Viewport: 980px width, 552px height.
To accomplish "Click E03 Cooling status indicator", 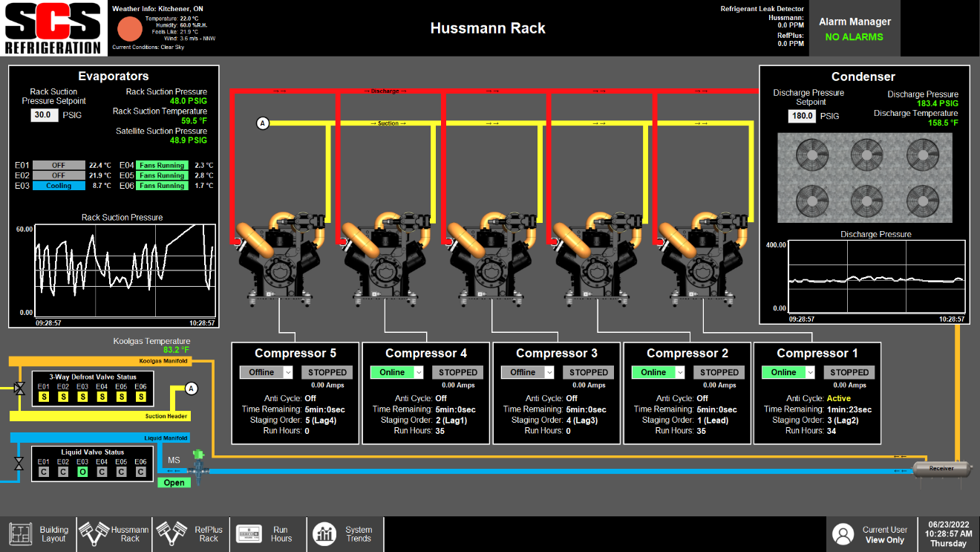I will coord(59,186).
